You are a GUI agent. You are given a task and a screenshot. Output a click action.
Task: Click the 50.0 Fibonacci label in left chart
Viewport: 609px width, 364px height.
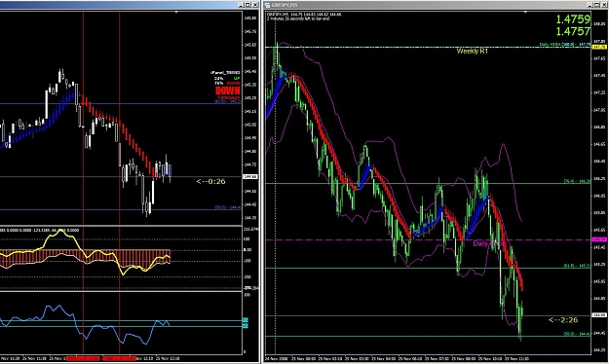228,207
